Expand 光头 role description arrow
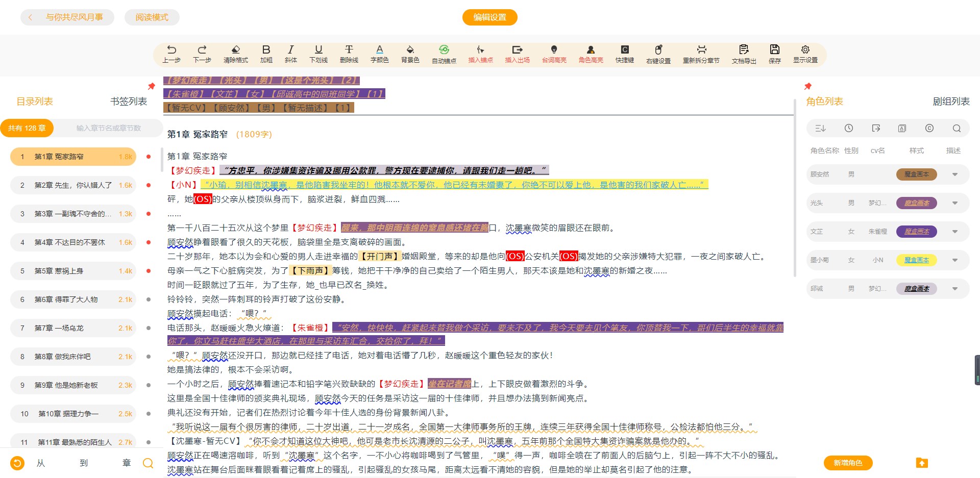 954,203
